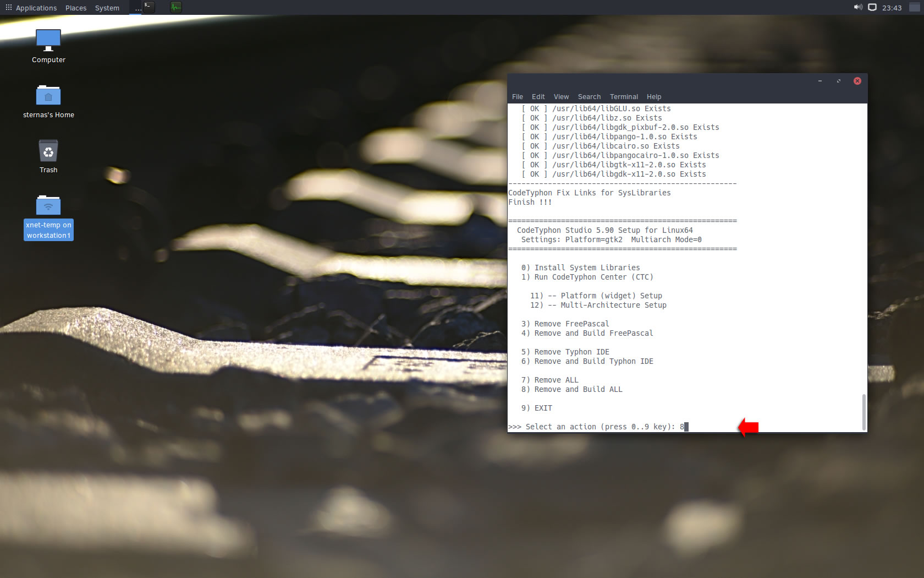Click the '9) EXIT' line
Image resolution: width=924 pixels, height=578 pixels.
537,408
